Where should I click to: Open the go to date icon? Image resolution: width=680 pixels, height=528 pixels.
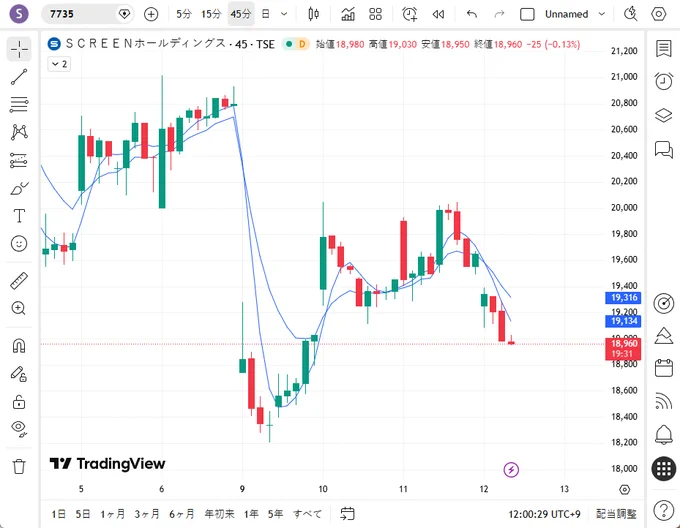(x=347, y=514)
